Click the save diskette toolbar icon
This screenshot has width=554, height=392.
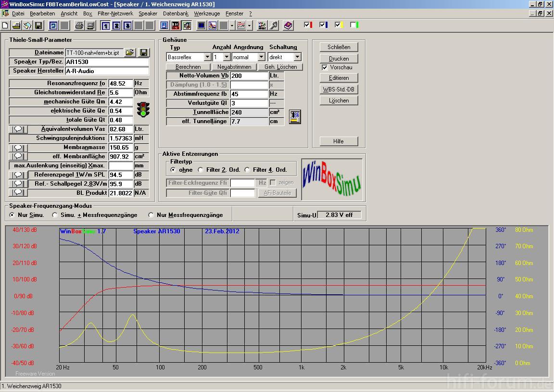[x=38, y=25]
